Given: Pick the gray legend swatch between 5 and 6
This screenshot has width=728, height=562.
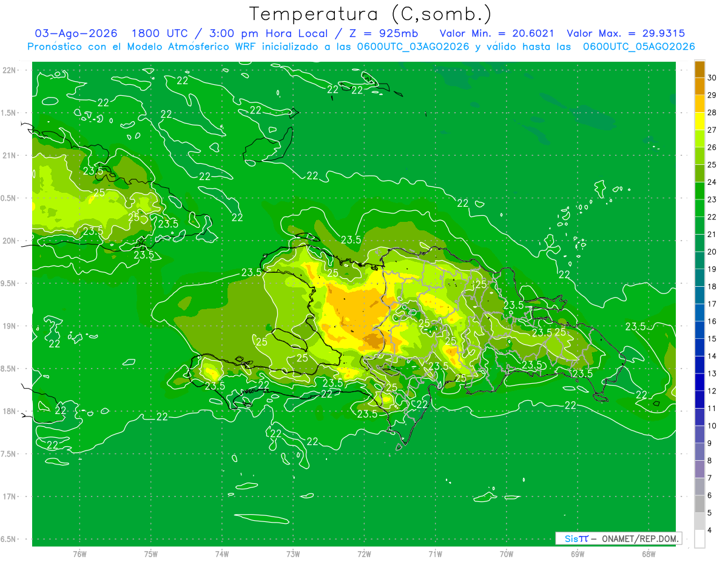Looking at the screenshot, I should tap(699, 504).
